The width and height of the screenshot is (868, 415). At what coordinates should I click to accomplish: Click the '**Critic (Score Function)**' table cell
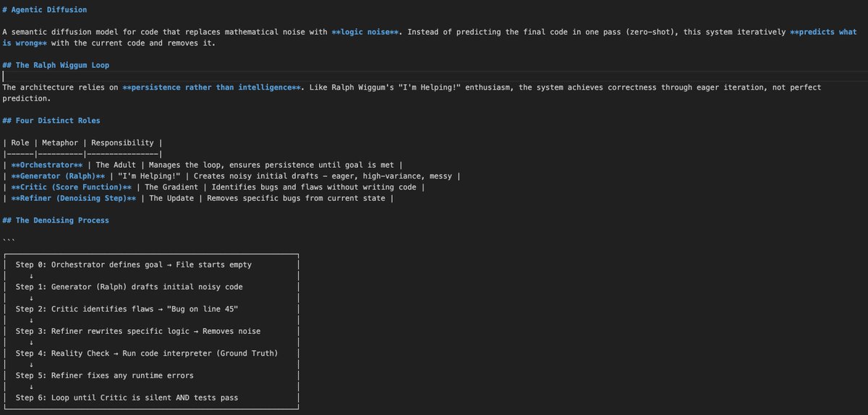coord(72,187)
